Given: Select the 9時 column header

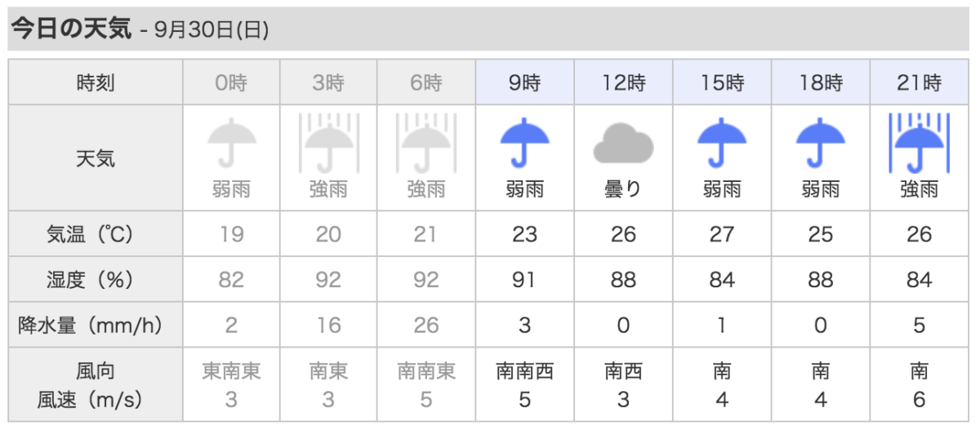Looking at the screenshot, I should [524, 82].
